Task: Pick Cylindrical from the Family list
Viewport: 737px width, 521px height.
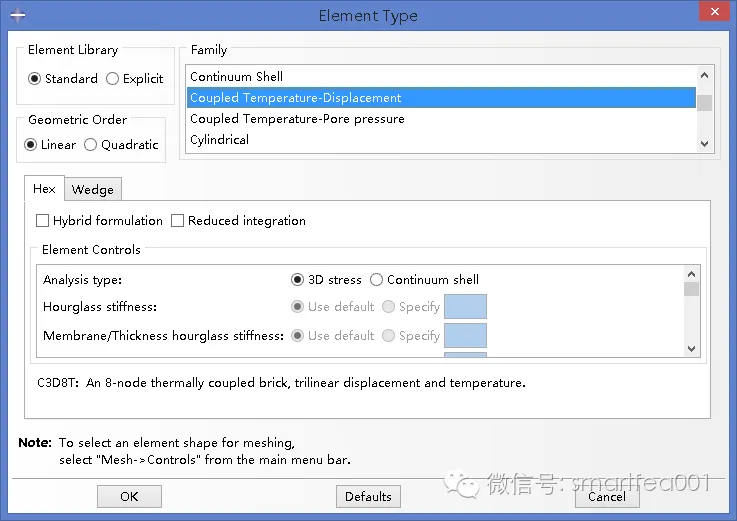Action: click(x=441, y=140)
